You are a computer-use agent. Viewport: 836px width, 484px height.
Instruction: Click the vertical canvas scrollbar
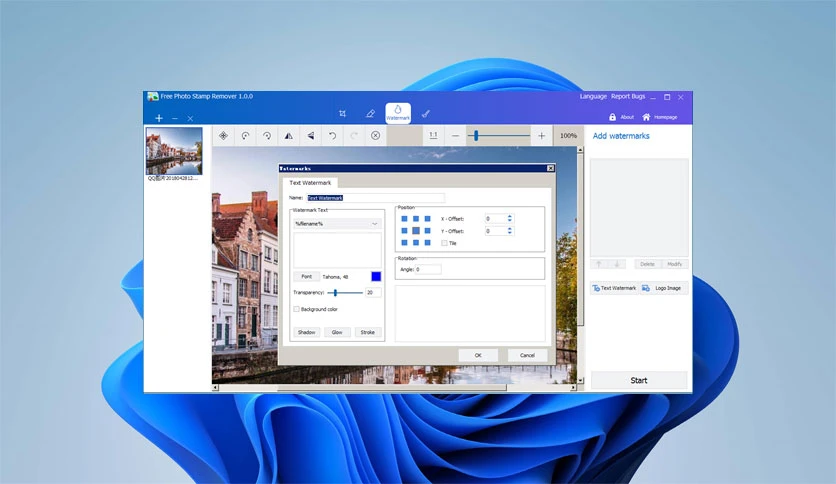(x=580, y=265)
